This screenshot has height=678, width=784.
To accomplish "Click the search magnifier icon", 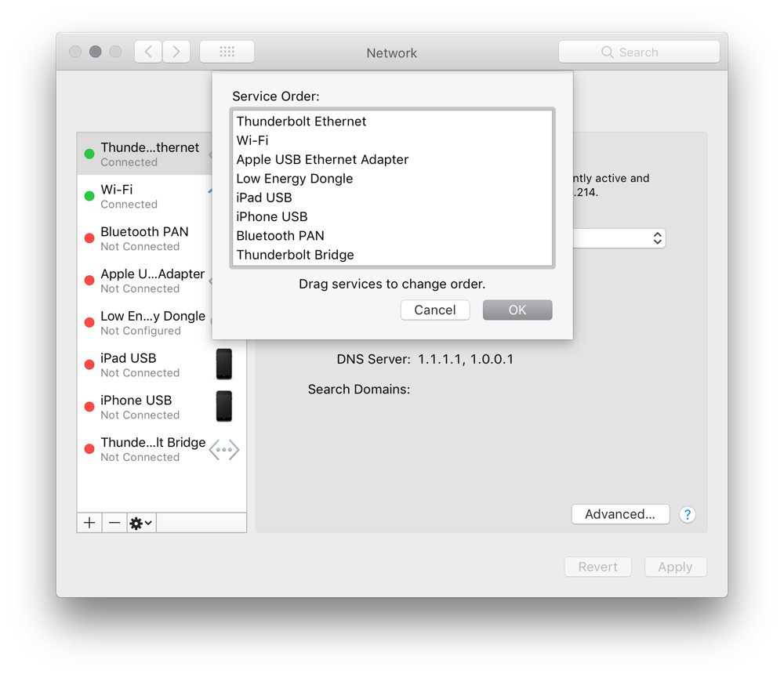I will coord(607,52).
